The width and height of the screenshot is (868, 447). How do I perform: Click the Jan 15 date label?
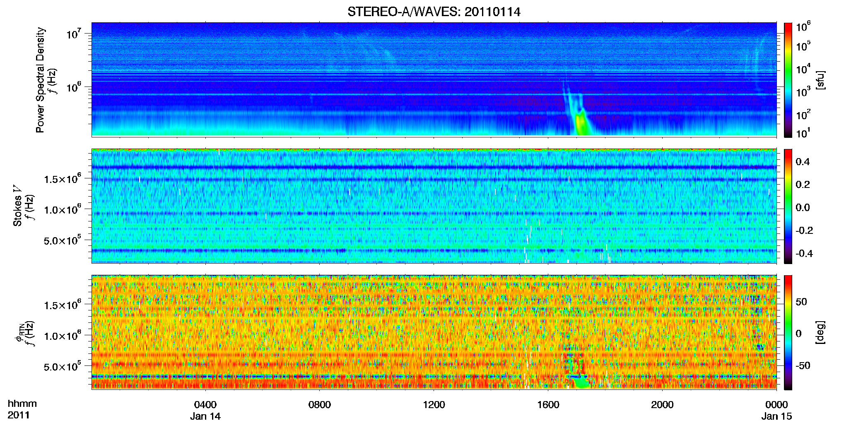[x=776, y=416]
